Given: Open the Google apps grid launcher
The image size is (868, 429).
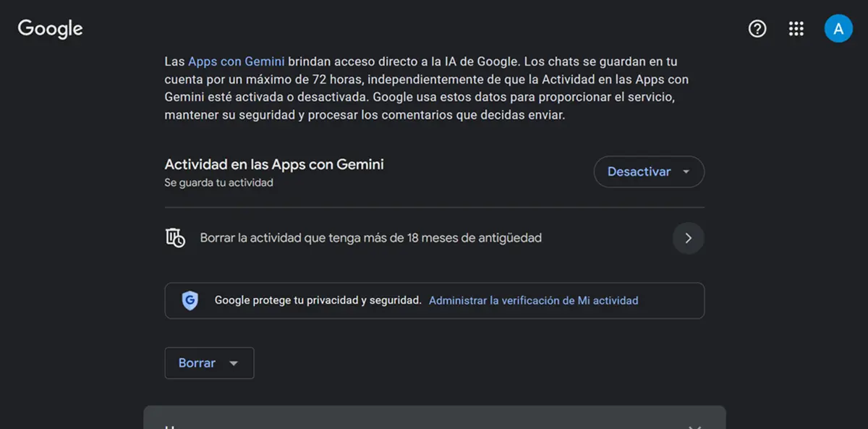Looking at the screenshot, I should pyautogui.click(x=796, y=29).
